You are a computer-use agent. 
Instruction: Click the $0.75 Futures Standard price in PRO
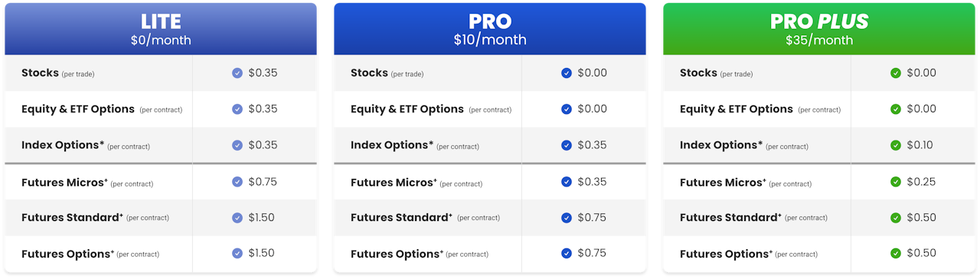tap(592, 218)
